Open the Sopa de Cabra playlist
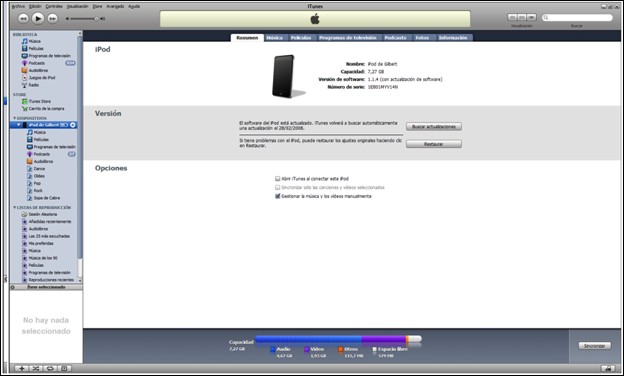The height and width of the screenshot is (376, 624). [x=43, y=198]
